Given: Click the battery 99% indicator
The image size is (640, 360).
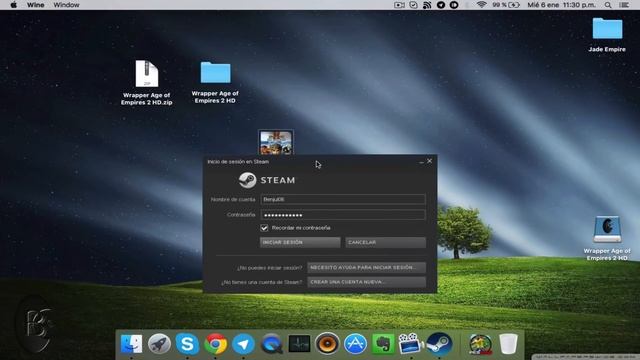Looking at the screenshot, I should pos(506,5).
